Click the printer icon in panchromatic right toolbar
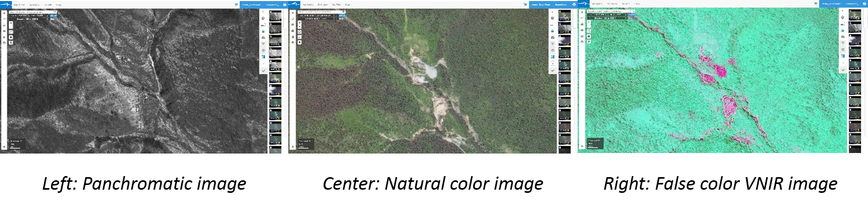This screenshot has height=207, width=868. coord(263,38)
